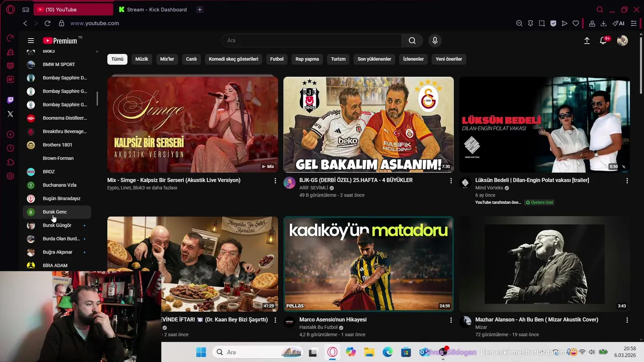Open options for Lüksün Bedeli video
The image size is (644, 362).
(x=627, y=180)
